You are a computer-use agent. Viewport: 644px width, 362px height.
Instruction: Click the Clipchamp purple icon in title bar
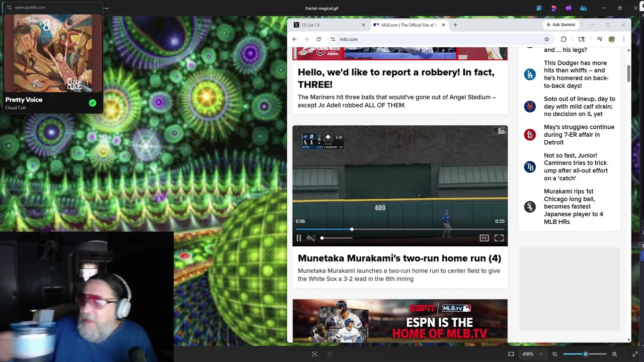coord(569,8)
